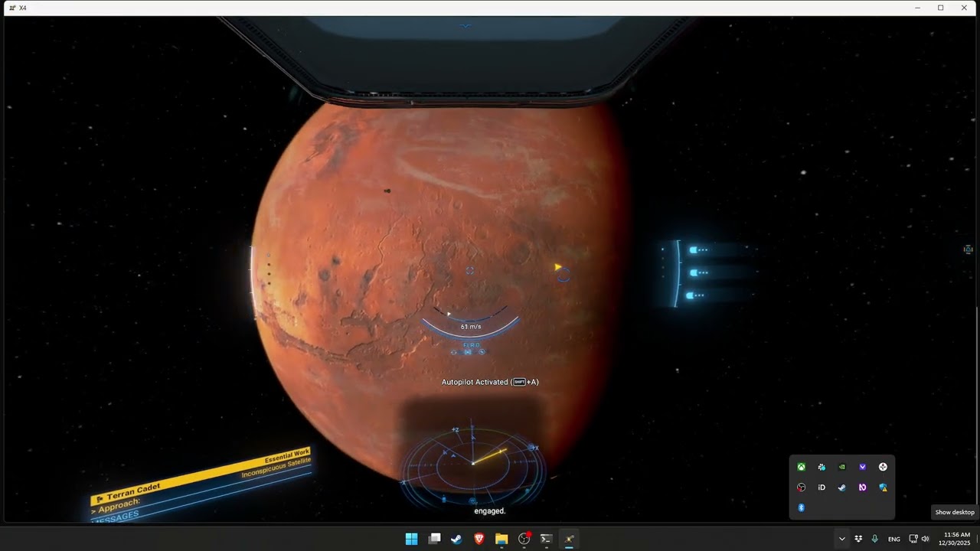Toggle the middle flight mode icon under speedometer
Image resolution: width=980 pixels, height=551 pixels.
[x=468, y=352]
